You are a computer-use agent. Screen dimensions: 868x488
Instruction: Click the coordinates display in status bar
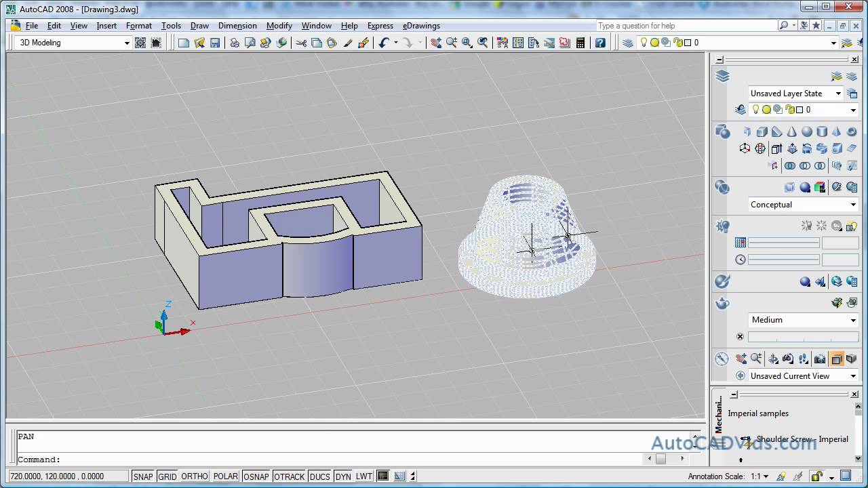[68, 476]
